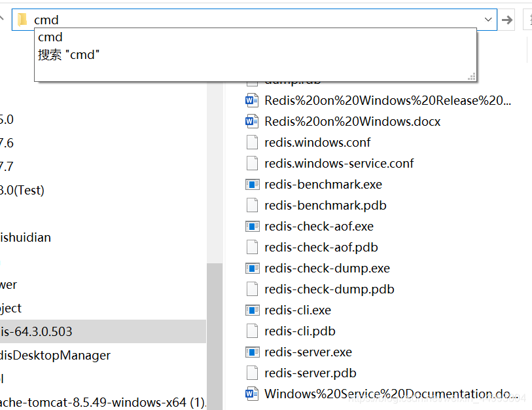Select the 7.7 item in navigation pane
The height and width of the screenshot is (410, 532).
click(7, 166)
